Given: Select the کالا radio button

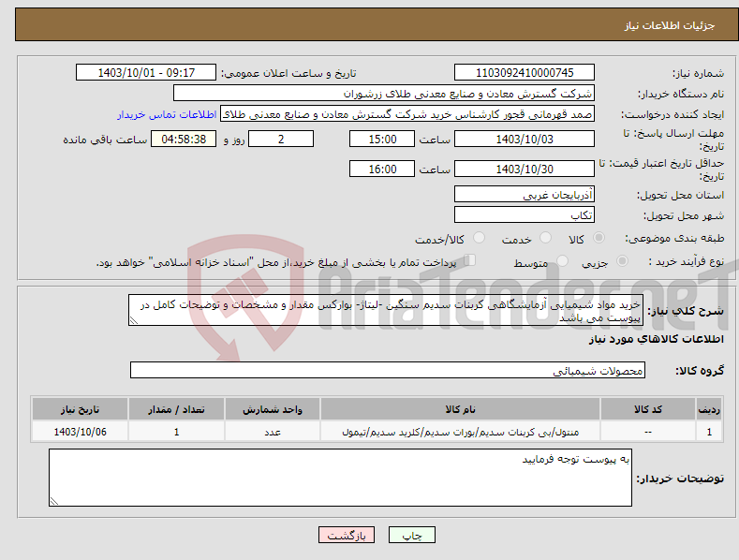Looking at the screenshot, I should tap(599, 238).
